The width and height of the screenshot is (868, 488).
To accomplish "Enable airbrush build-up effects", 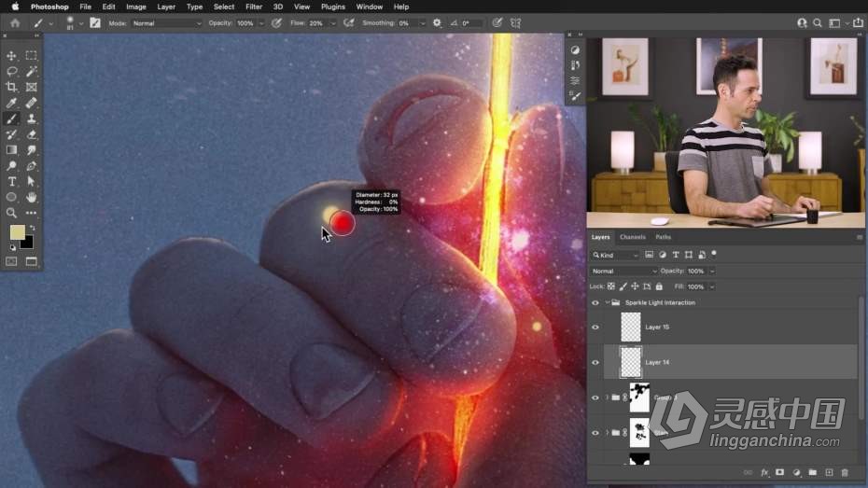I will point(349,23).
